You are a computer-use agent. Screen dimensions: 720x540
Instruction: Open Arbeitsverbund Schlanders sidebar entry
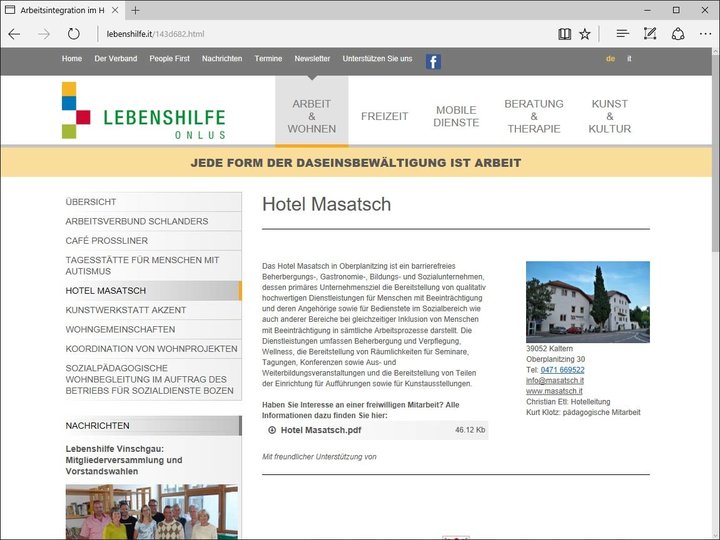coord(153,221)
